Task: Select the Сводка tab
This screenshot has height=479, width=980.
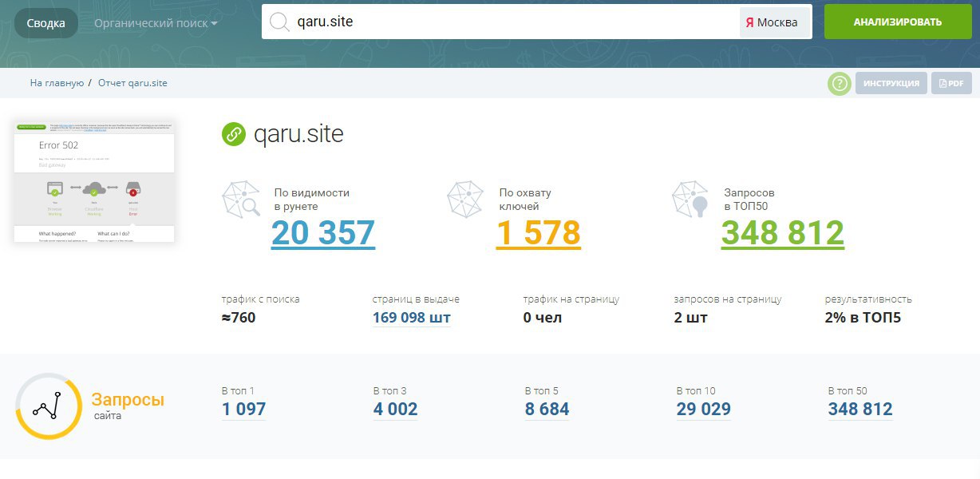Action: pos(46,23)
